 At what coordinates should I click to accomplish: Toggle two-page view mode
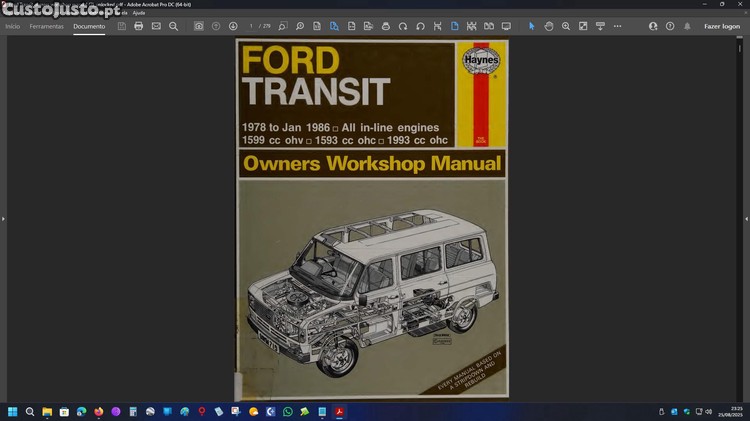tap(489, 26)
